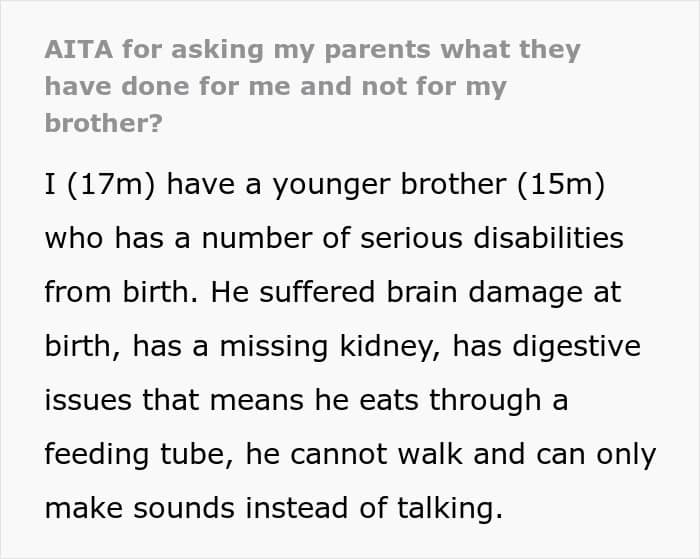Click "AITA" at the title start
This screenshot has height=559, width=700.
[79, 49]
